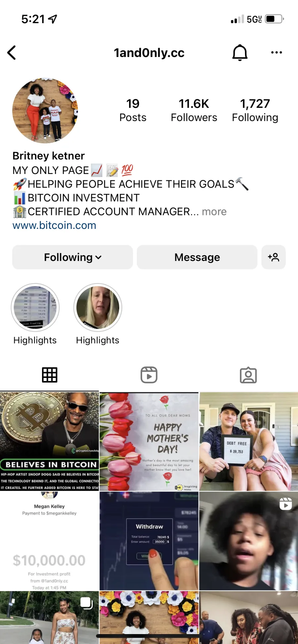Tap the Message button
The height and width of the screenshot is (644, 298).
pos(197,257)
